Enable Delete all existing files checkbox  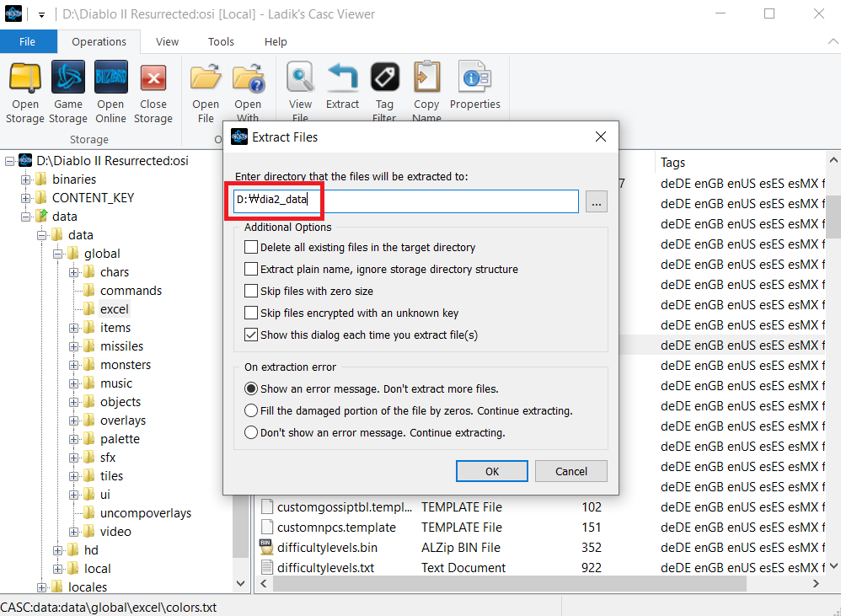tap(251, 247)
